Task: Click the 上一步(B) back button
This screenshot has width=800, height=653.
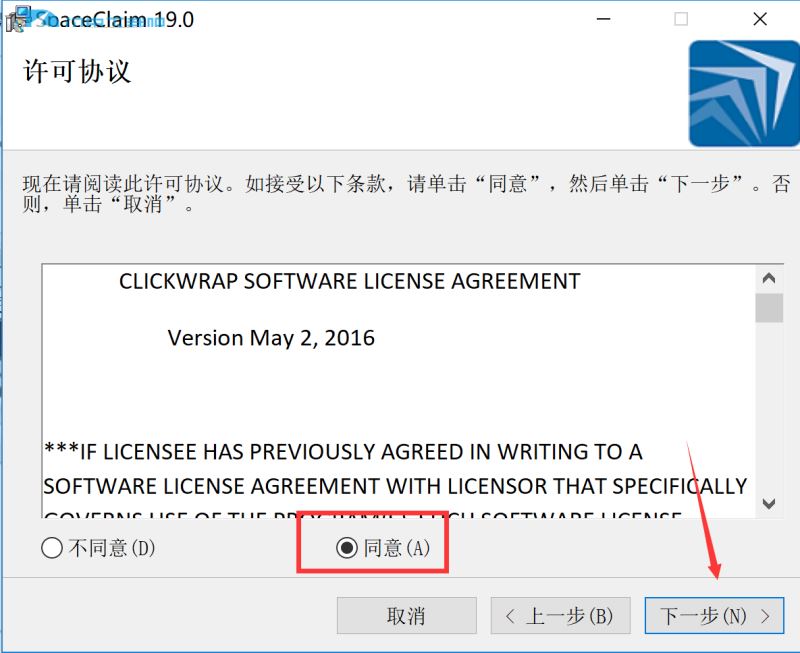Action: [x=560, y=616]
